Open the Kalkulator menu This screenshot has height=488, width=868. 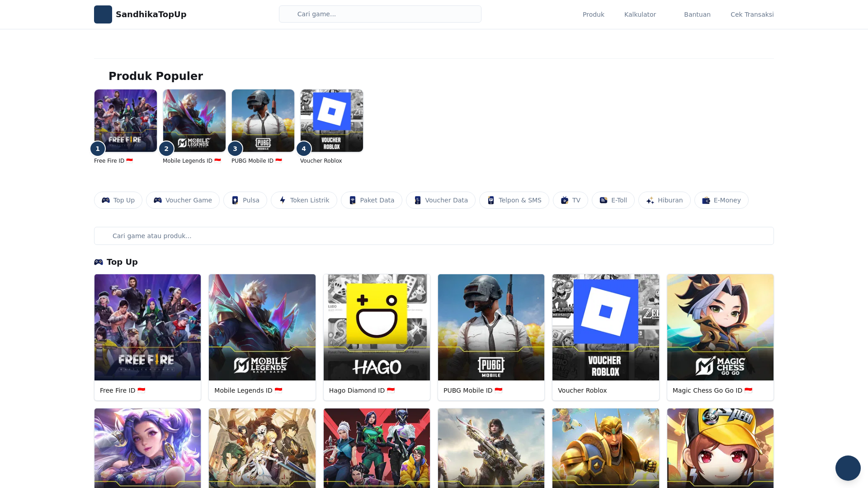640,14
